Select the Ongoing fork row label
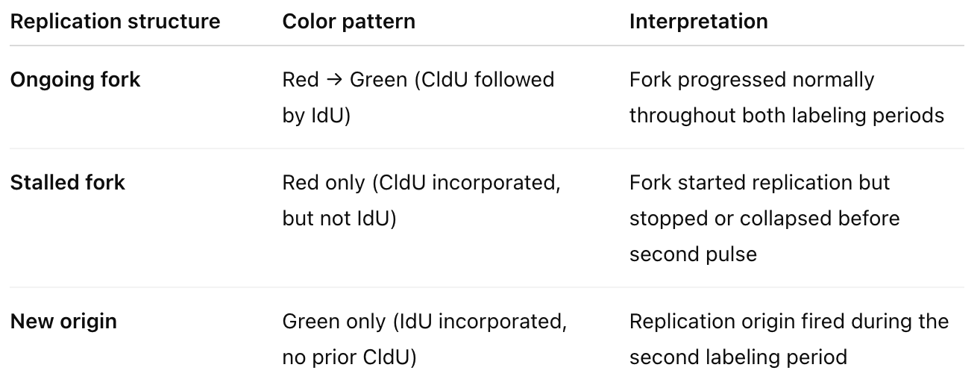Image resolution: width=980 pixels, height=391 pixels. point(75,80)
